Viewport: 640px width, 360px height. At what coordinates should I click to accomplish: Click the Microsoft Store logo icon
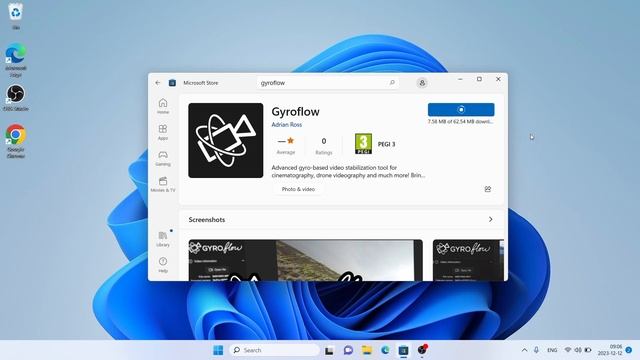pos(172,83)
